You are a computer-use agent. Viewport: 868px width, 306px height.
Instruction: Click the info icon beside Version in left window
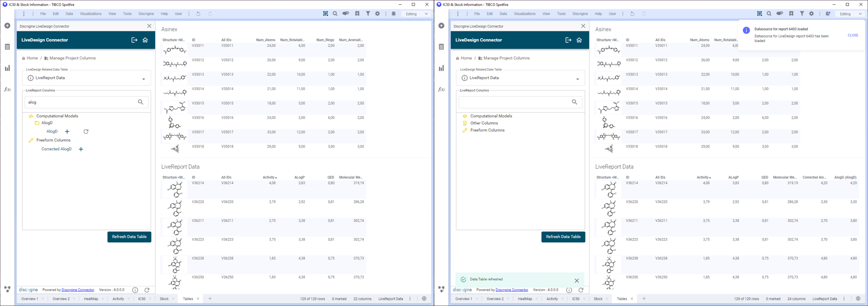(135, 290)
